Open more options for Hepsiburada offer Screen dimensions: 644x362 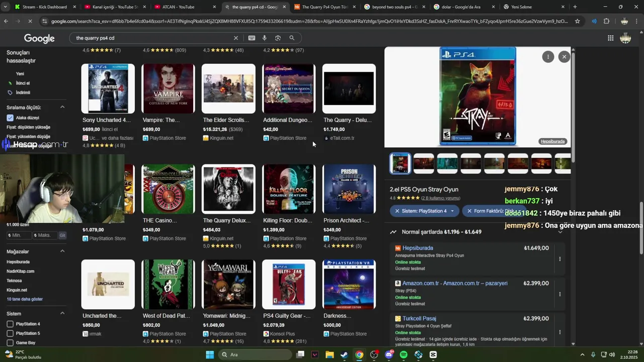pos(560,259)
